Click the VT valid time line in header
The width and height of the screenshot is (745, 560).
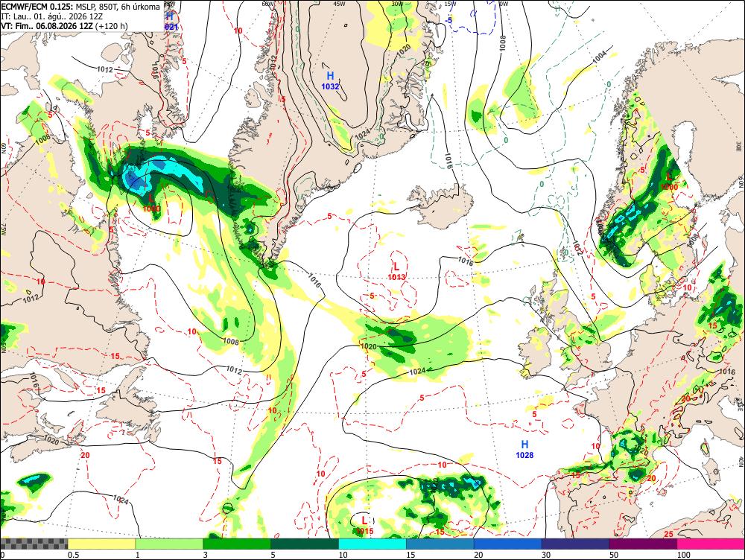coord(64,25)
